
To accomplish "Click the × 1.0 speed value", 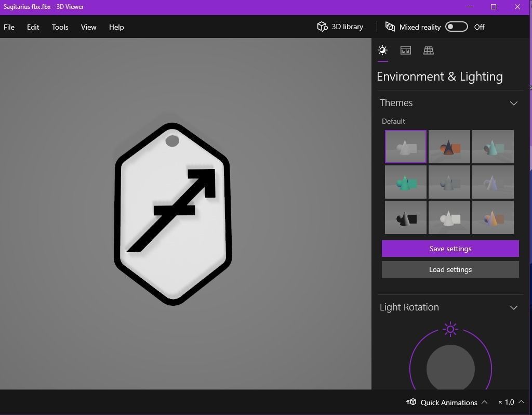I will tap(506, 403).
